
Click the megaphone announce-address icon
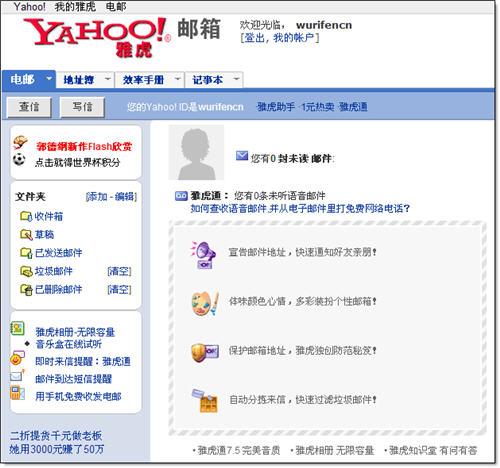203,255
